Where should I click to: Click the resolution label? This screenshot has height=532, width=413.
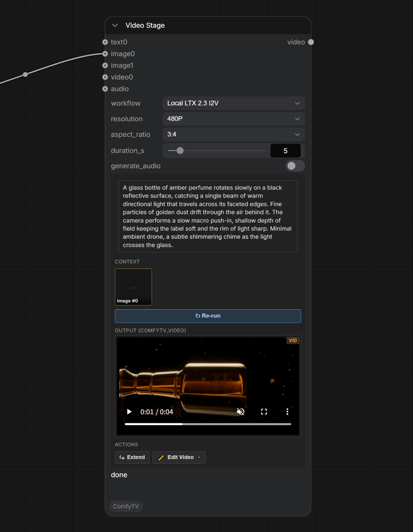tap(127, 119)
